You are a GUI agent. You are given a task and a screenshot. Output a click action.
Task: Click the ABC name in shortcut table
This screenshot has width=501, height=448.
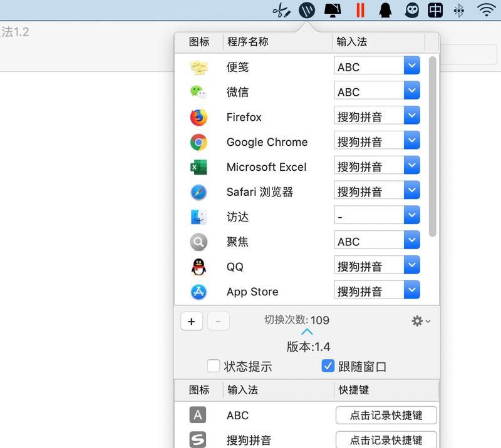(237, 415)
